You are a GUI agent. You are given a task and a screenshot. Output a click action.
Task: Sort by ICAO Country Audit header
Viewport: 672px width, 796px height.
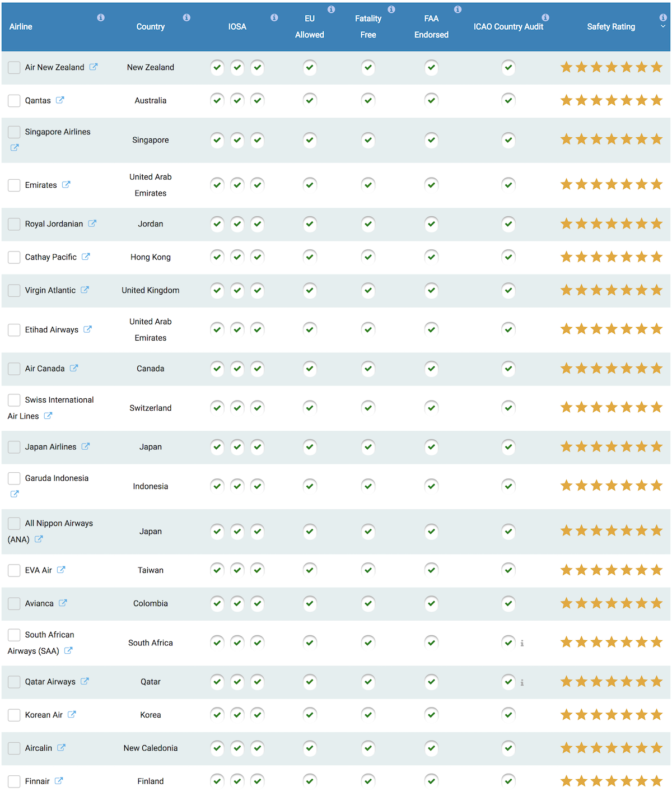click(508, 26)
